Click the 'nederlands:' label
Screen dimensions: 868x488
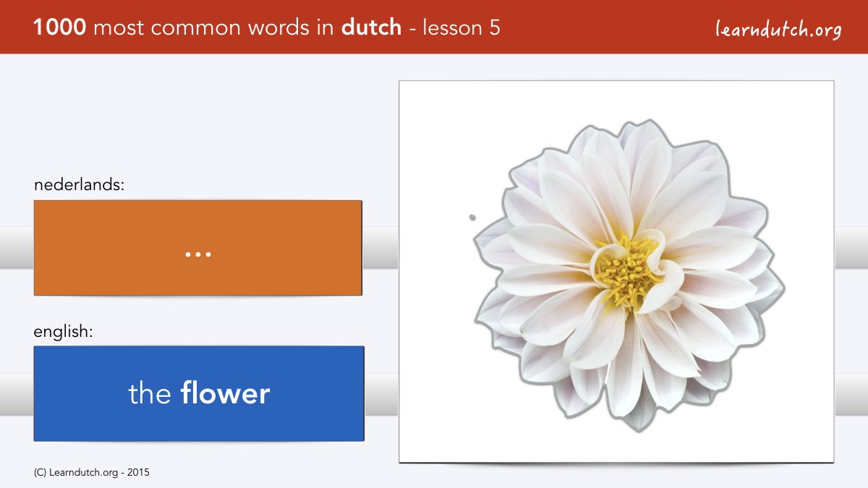[x=80, y=185]
